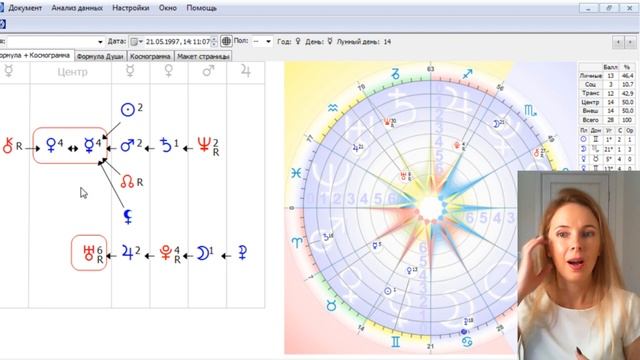Open the date calendar picker dropdown
The width and height of the screenshot is (640, 360).
pyautogui.click(x=136, y=42)
